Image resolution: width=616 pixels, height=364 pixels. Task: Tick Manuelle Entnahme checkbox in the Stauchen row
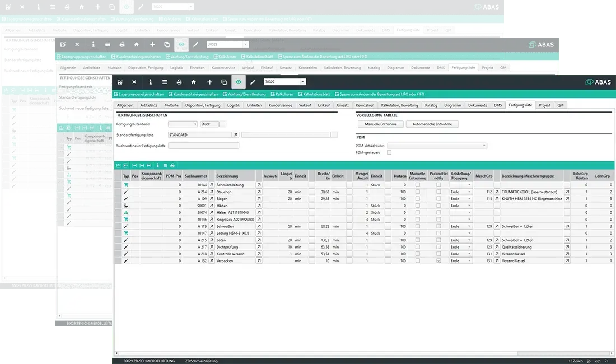click(x=417, y=192)
